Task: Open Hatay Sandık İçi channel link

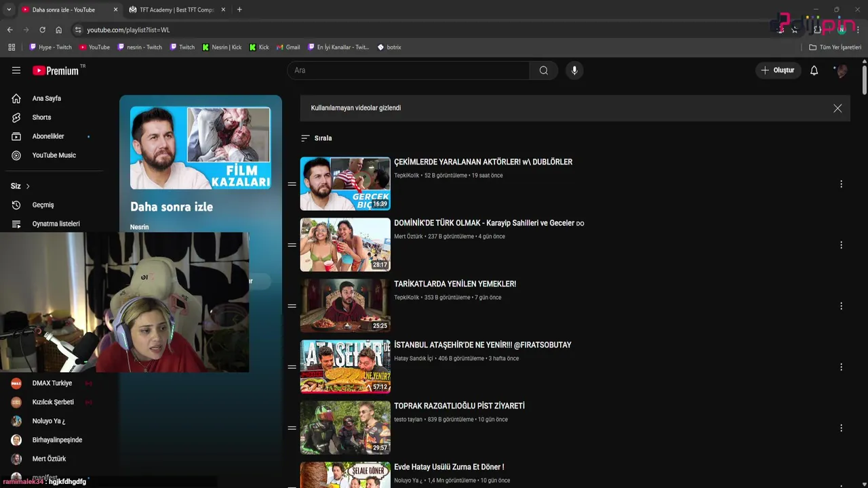Action: (413, 359)
